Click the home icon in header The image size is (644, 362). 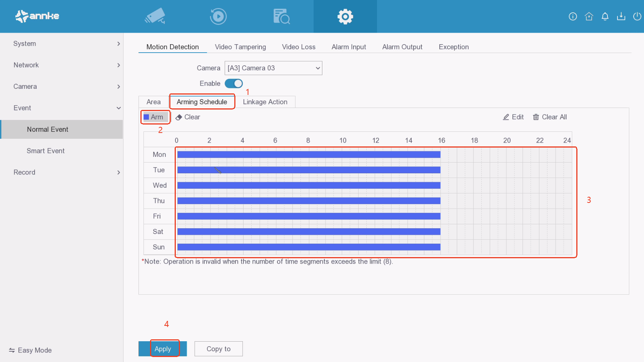click(x=589, y=16)
